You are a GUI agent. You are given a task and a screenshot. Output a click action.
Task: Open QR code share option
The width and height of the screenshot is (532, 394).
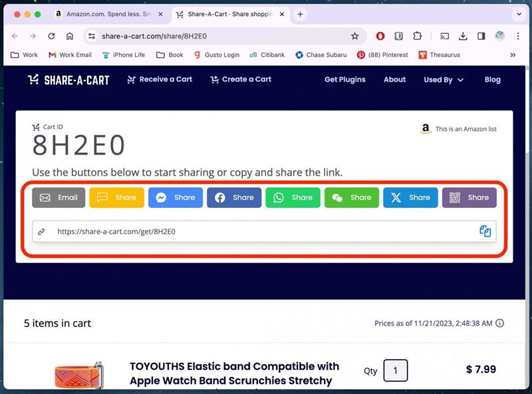click(469, 197)
